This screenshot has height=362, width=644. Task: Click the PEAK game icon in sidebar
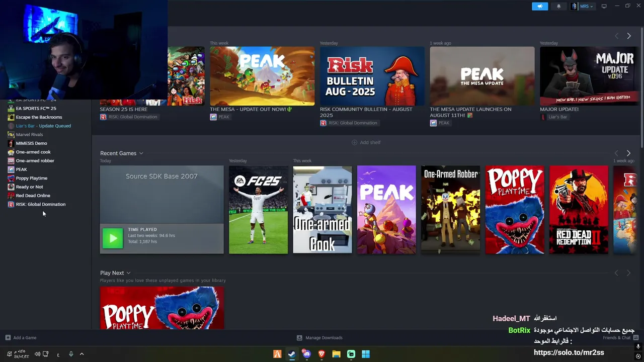click(x=11, y=169)
